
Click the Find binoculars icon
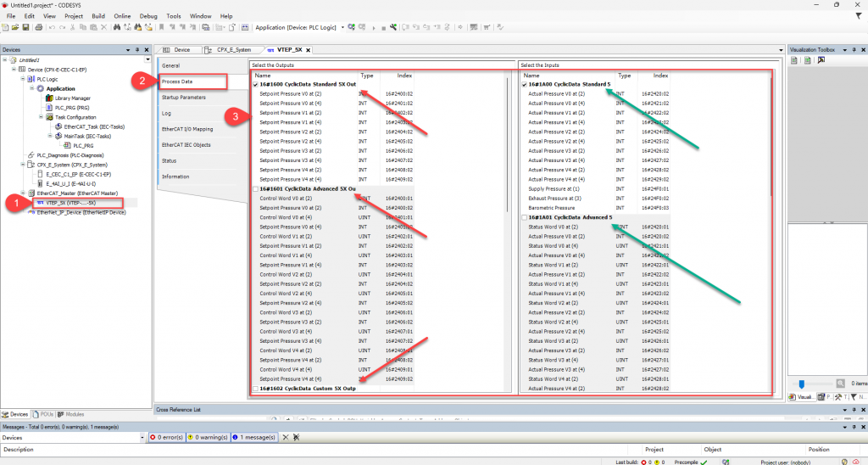(x=117, y=27)
